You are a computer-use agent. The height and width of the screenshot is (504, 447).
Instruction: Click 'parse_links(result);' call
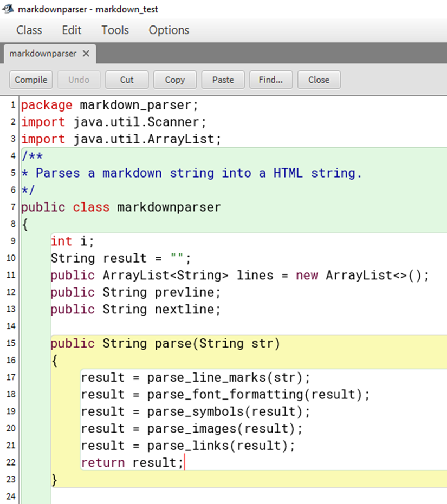click(x=221, y=446)
